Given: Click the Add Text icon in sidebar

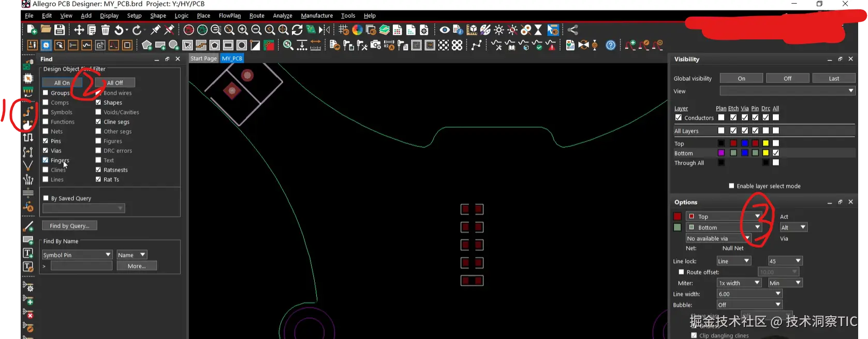Looking at the screenshot, I should 28,253.
